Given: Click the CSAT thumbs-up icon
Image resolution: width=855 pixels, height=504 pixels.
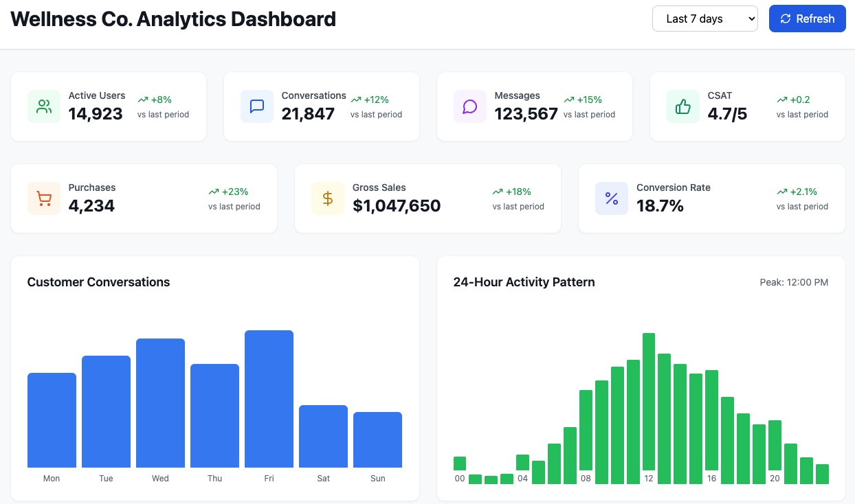Looking at the screenshot, I should tap(682, 106).
